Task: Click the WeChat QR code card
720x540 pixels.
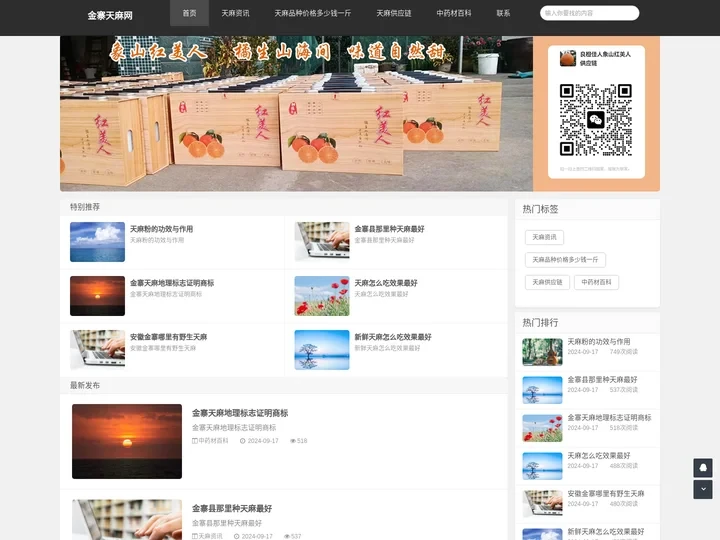Action: [596, 112]
